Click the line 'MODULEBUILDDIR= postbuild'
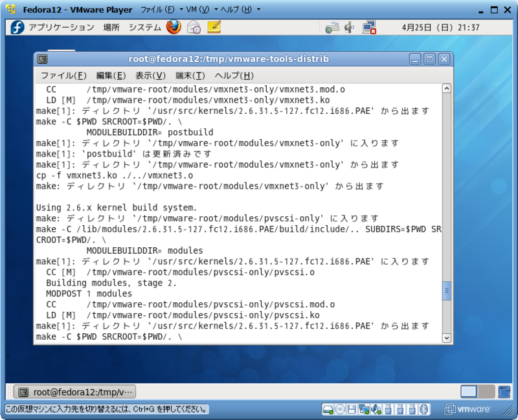 pyautogui.click(x=150, y=133)
